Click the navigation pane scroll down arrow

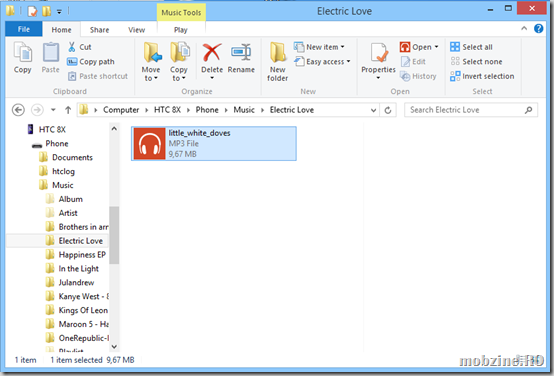coord(114,347)
